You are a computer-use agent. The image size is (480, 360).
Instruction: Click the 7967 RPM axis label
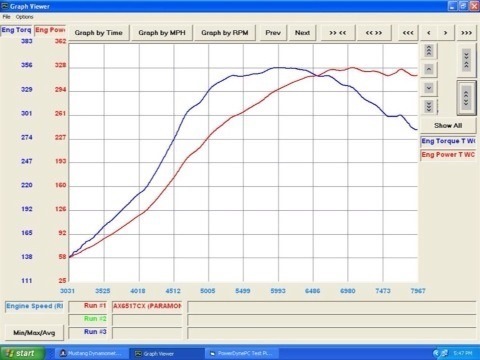click(x=418, y=291)
